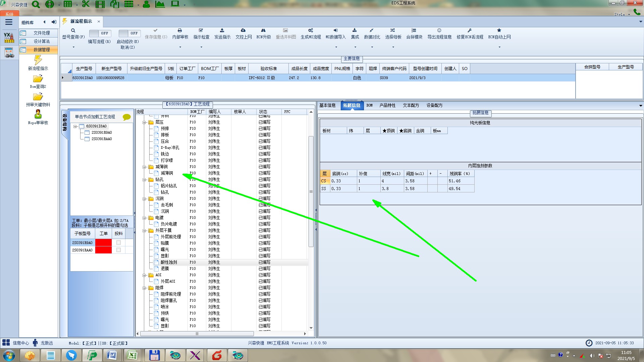The width and height of the screenshot is (644, 362).
Task: Toggle the 编写流程(R) OFF switch
Action: [x=100, y=33]
